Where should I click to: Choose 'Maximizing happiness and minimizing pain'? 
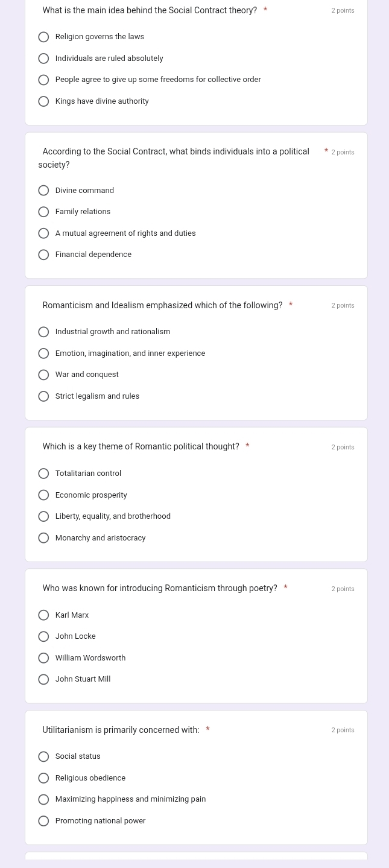(x=43, y=799)
